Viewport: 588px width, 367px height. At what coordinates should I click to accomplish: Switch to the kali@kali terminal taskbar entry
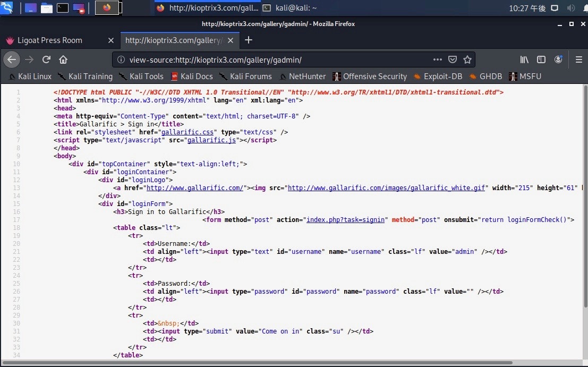pos(289,8)
